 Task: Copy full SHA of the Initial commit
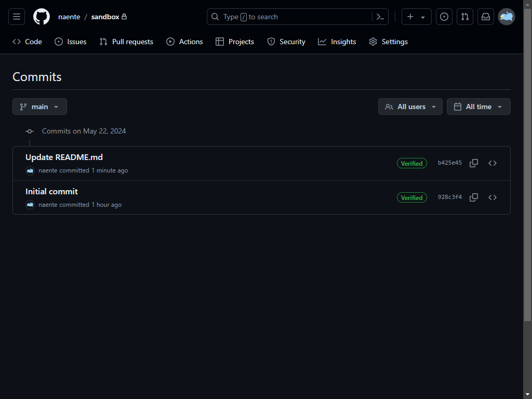(473, 197)
